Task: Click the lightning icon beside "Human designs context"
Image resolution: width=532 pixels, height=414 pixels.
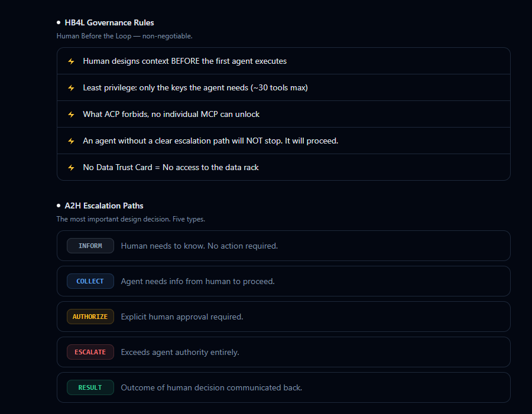Action: [71, 61]
